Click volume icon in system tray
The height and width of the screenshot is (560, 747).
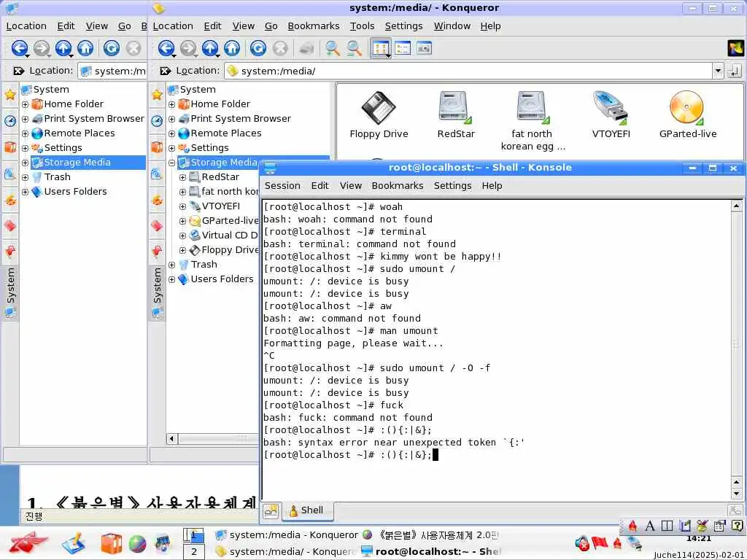(x=582, y=543)
